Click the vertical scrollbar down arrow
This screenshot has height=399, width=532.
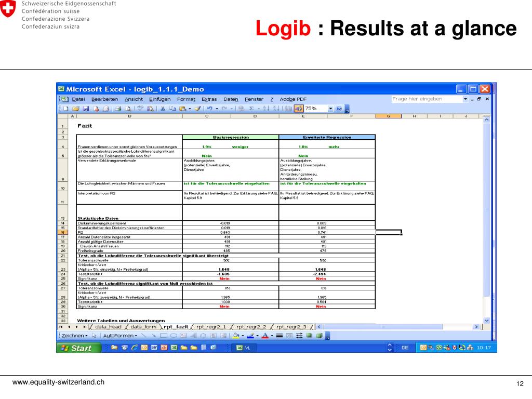point(486,321)
